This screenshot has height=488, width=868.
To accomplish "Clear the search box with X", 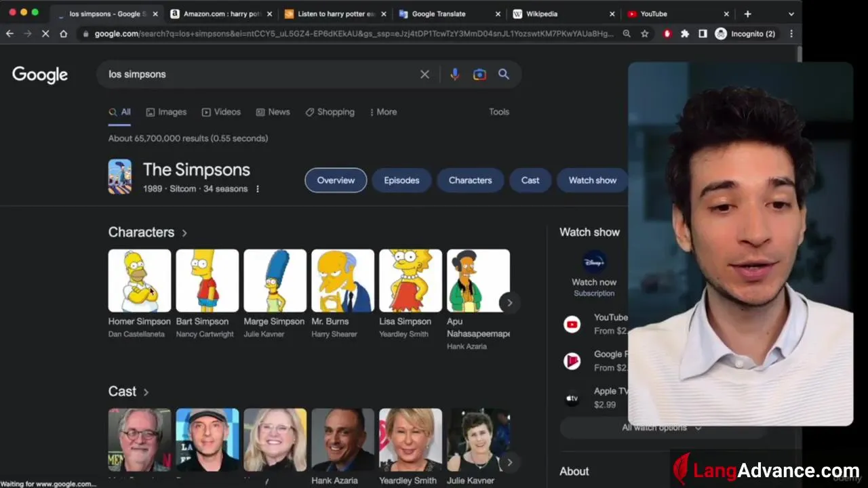I will coord(425,75).
